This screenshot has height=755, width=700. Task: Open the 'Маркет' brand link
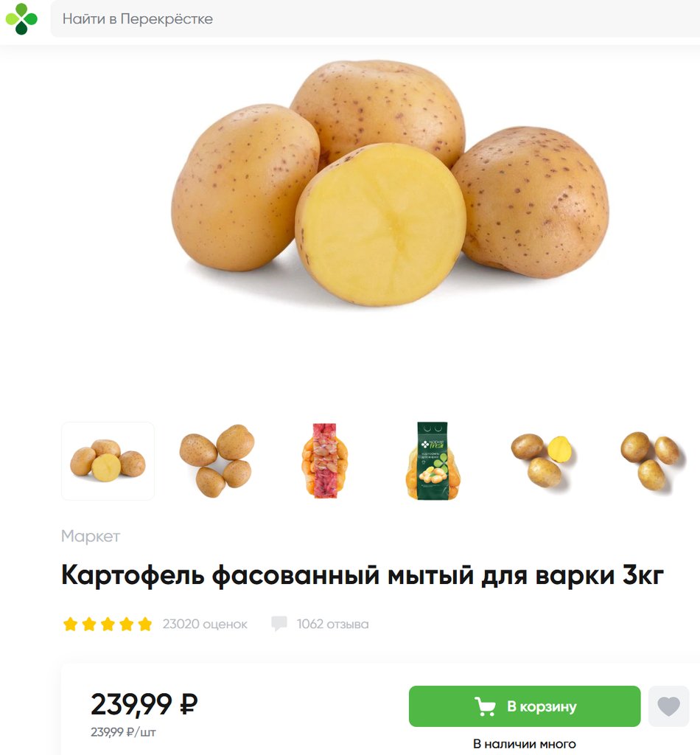[91, 536]
